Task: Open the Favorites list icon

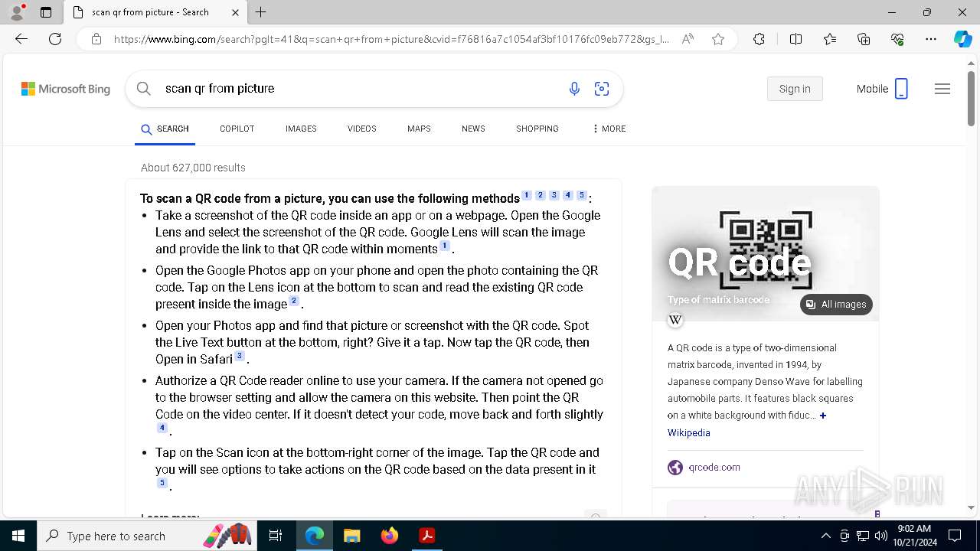Action: pyautogui.click(x=830, y=39)
